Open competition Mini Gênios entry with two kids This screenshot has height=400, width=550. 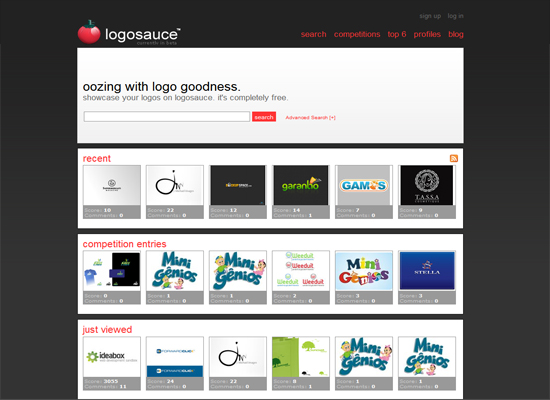tap(238, 271)
